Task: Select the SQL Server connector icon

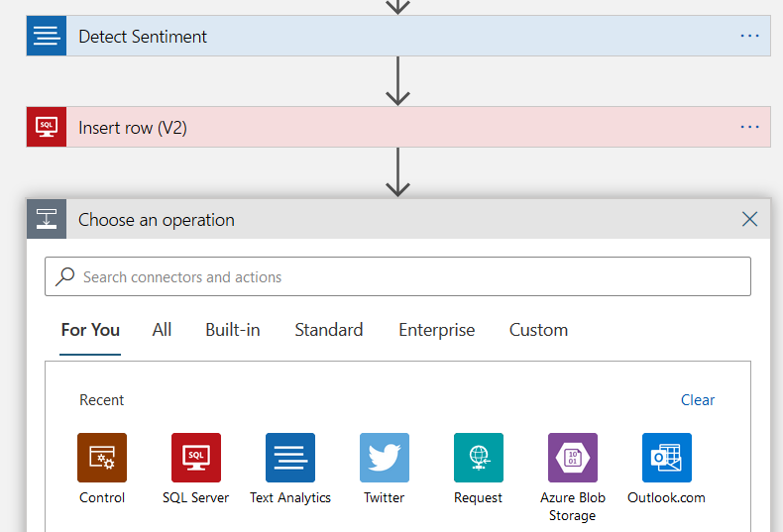Action: point(196,458)
